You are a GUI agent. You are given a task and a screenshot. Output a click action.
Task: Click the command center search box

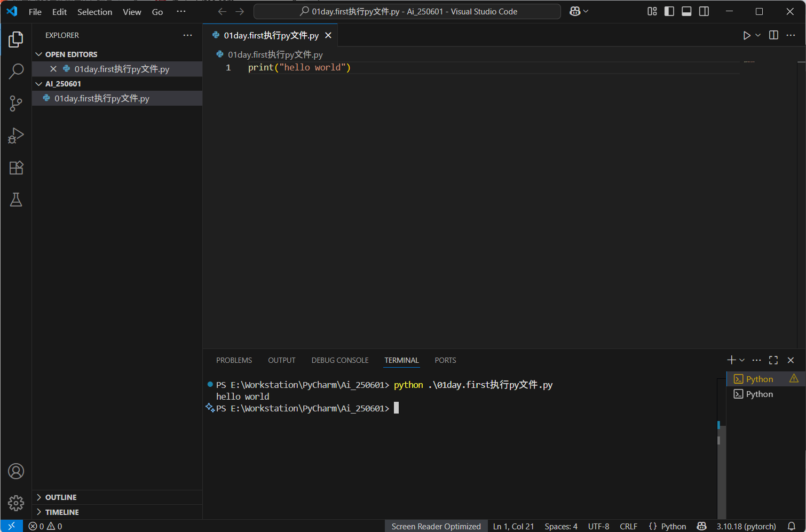pyautogui.click(x=407, y=12)
